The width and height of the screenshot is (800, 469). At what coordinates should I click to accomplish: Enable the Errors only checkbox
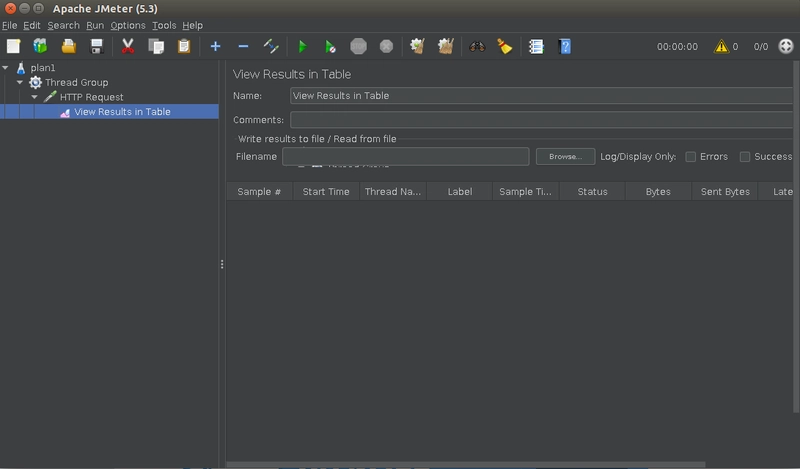[690, 157]
